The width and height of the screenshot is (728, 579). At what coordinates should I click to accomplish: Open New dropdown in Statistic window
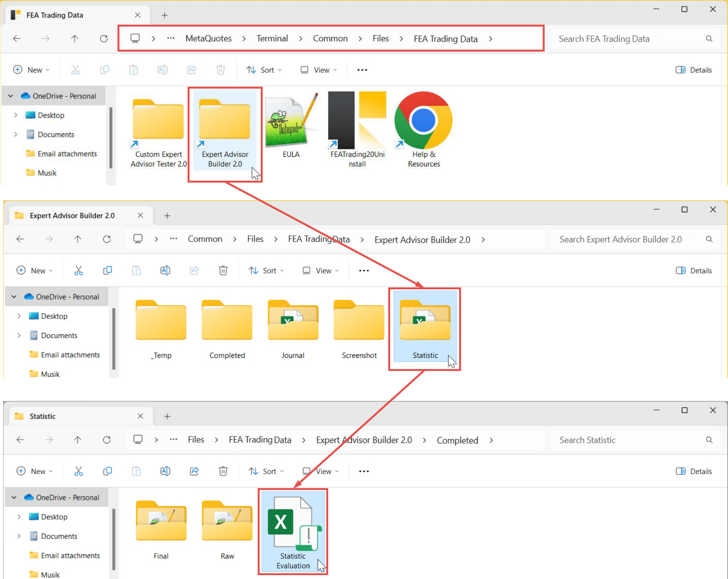tap(34, 471)
